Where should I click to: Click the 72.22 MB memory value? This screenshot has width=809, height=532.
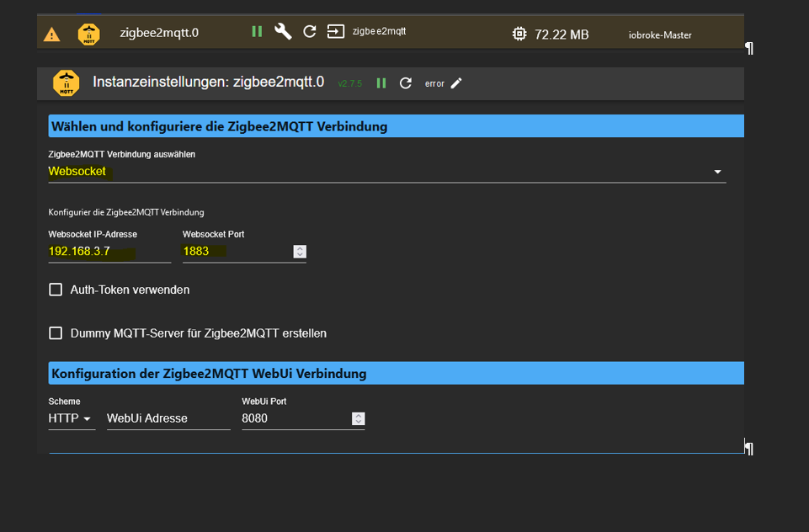click(x=562, y=35)
